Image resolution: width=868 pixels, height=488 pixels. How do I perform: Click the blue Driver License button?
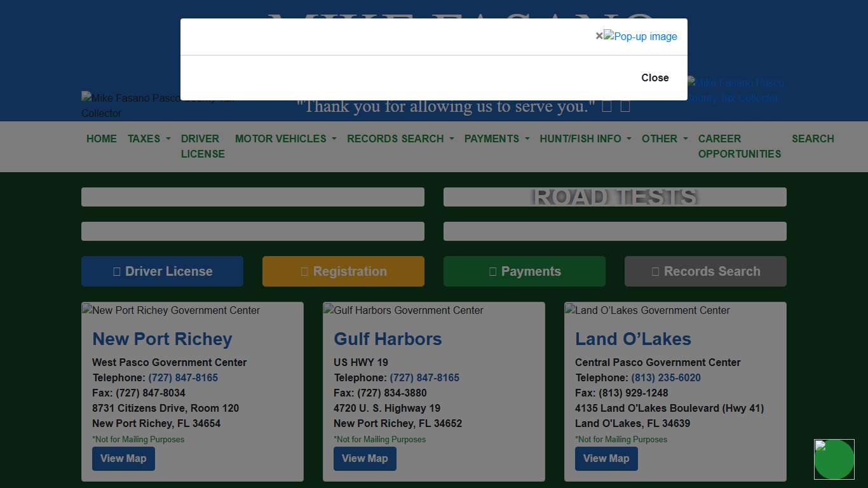(162, 271)
